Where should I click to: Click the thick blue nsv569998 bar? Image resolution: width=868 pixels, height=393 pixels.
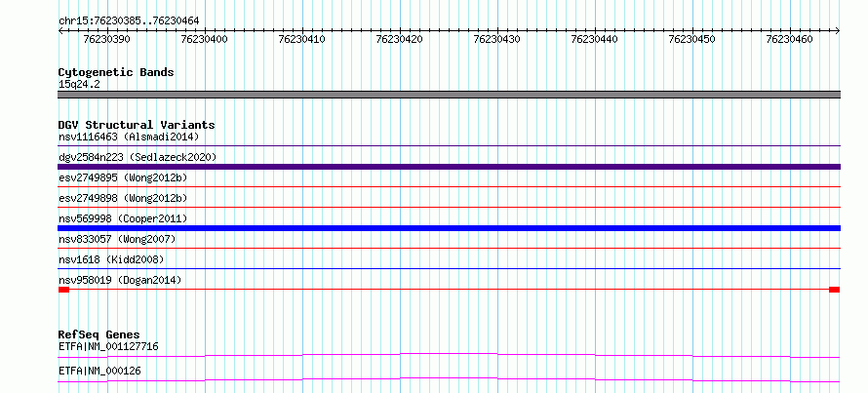(x=449, y=228)
